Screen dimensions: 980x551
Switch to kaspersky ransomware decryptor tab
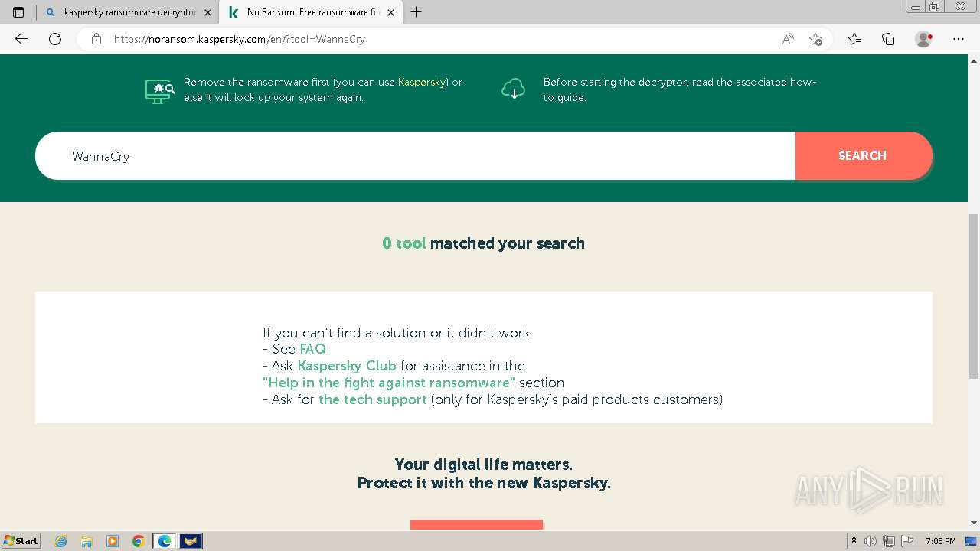pos(127,12)
